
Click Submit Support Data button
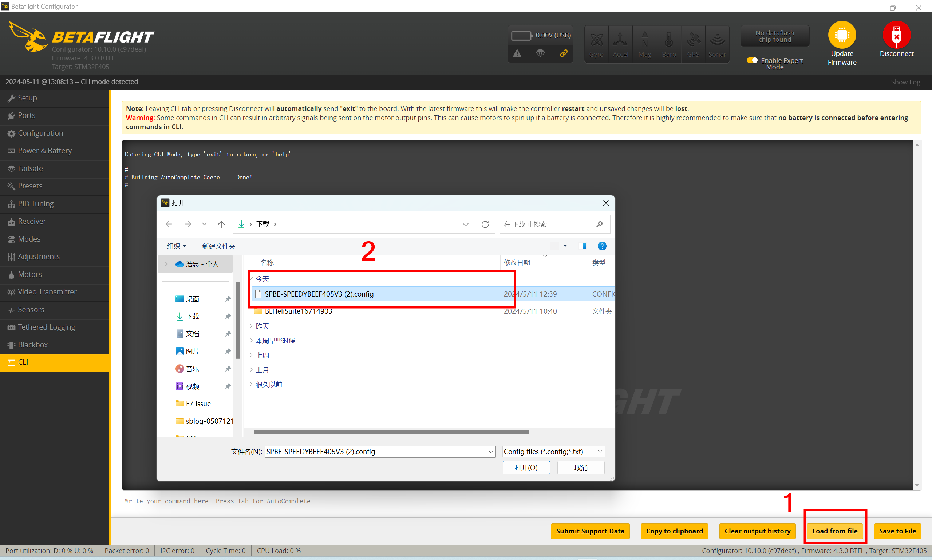coord(590,531)
